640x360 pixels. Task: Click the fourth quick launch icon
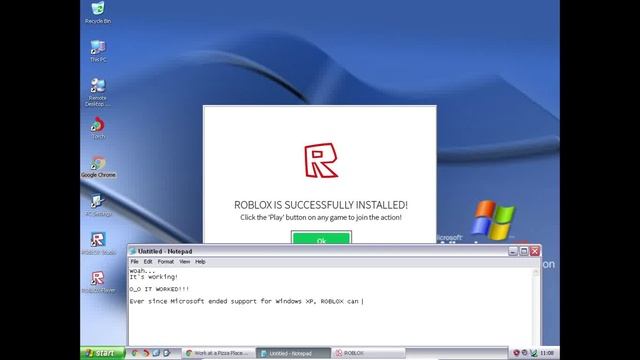coord(167,353)
